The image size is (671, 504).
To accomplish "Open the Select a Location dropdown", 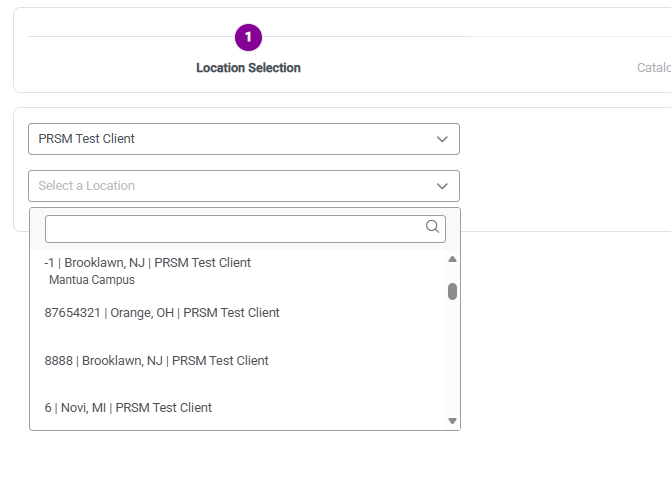I will coord(244,186).
